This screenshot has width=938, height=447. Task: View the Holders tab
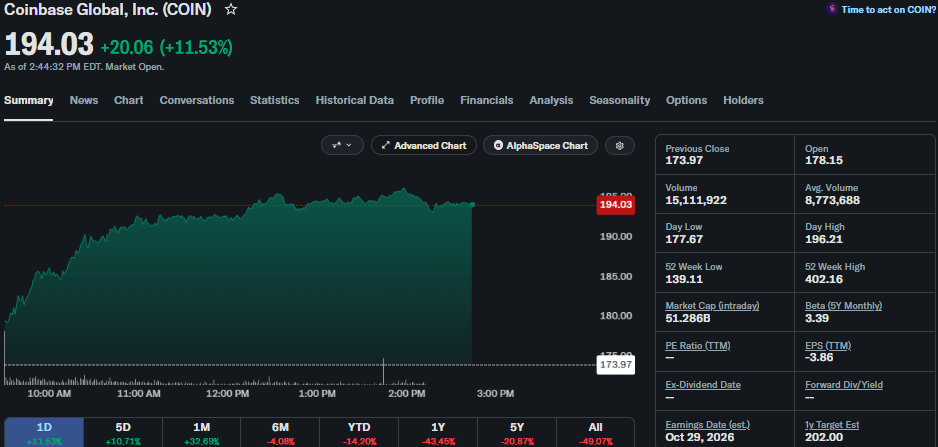[x=743, y=101]
